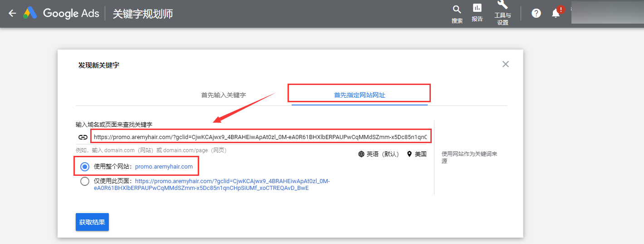Image resolution: width=644 pixels, height=244 pixels.
Task: Go back using the left arrow icon
Action: (x=12, y=13)
